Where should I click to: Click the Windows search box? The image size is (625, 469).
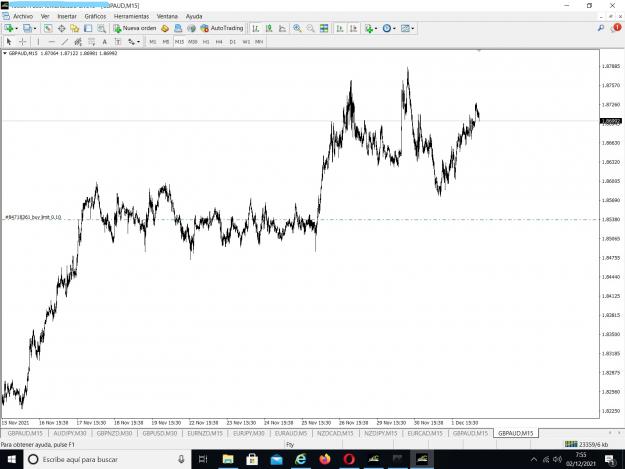108,459
